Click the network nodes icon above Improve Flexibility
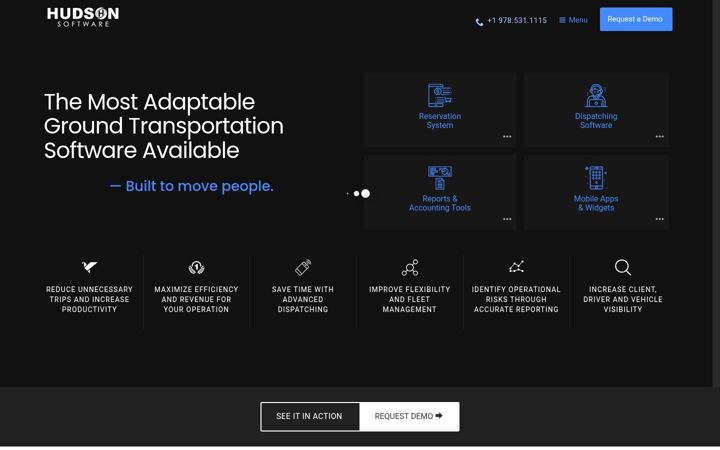 (410, 267)
